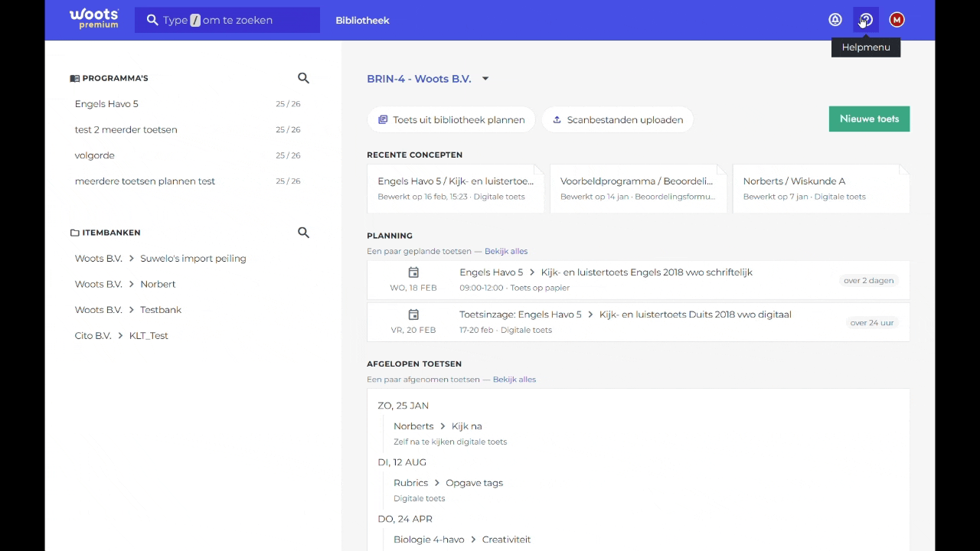Open the user avatar M menu
Viewport: 980px width, 551px height.
click(897, 20)
